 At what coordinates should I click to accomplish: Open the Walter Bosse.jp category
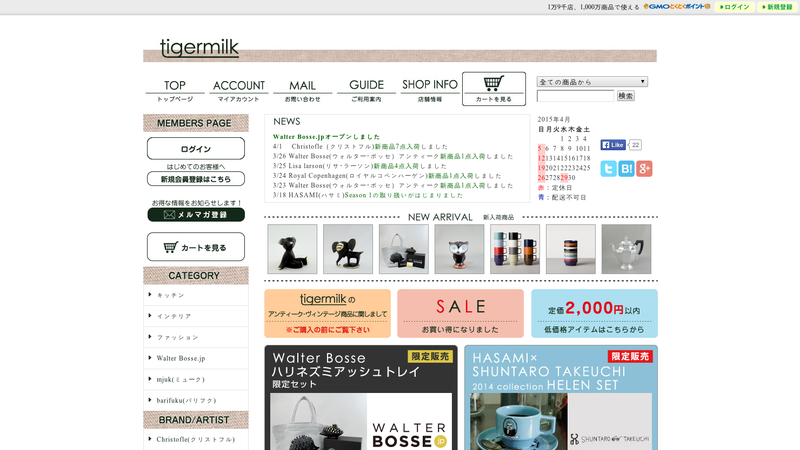click(x=181, y=359)
